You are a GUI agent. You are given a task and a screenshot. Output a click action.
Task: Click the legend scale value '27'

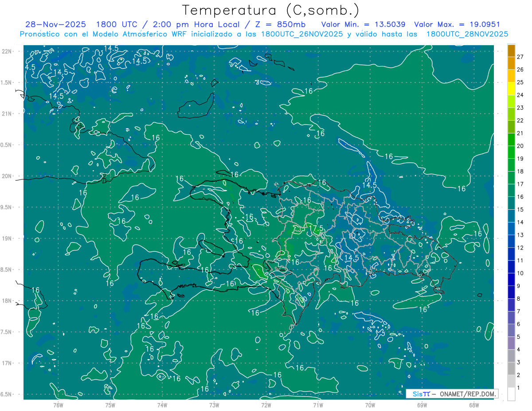click(x=520, y=56)
